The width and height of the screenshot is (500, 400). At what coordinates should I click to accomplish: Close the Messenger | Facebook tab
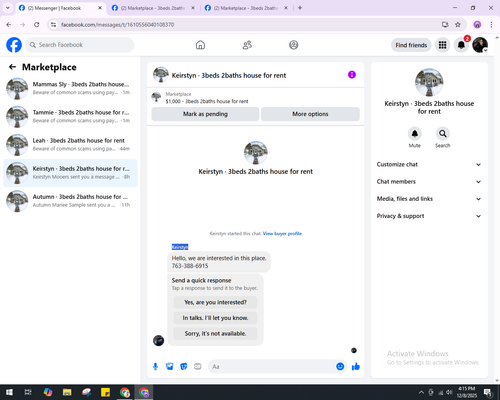(x=100, y=8)
